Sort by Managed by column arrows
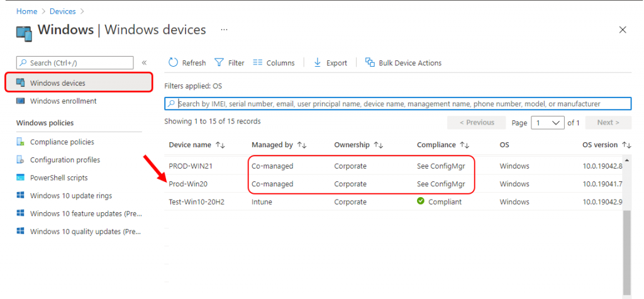 (x=303, y=145)
